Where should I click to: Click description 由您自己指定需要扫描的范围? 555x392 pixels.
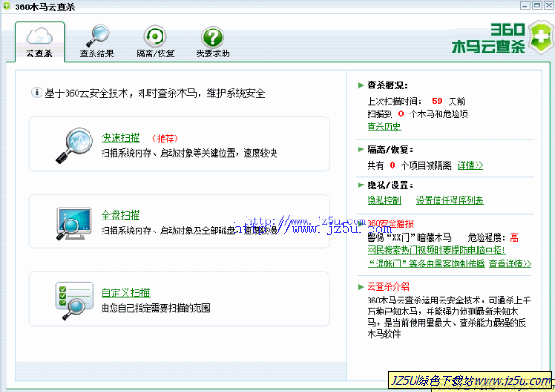tap(155, 308)
